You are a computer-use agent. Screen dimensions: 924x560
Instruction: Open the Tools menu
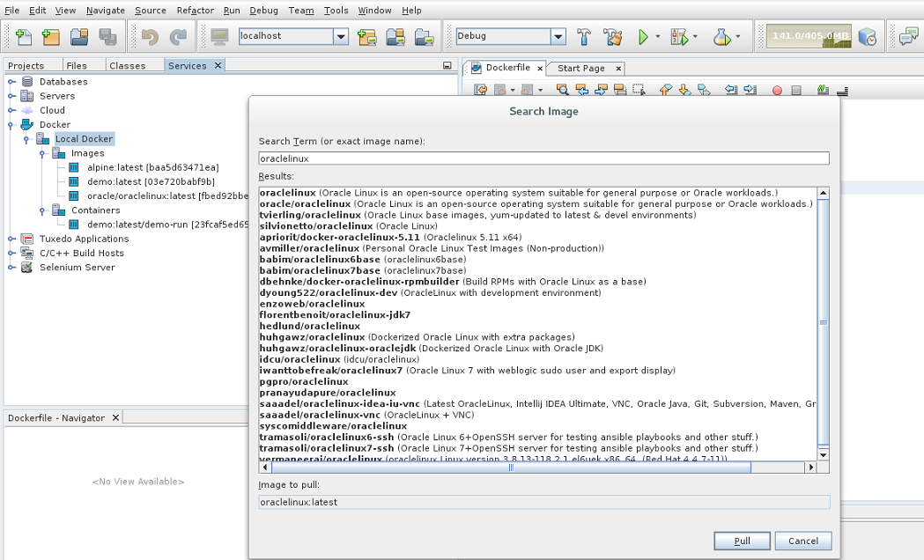pyautogui.click(x=336, y=10)
